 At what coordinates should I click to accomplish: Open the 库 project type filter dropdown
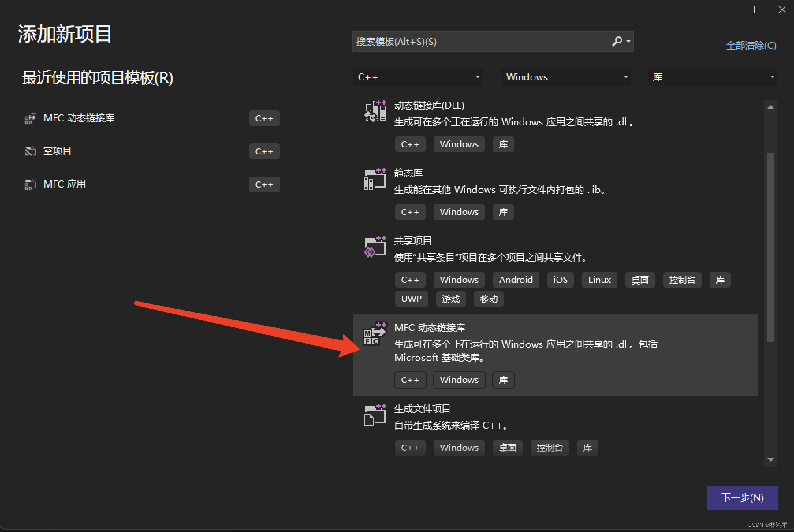713,77
